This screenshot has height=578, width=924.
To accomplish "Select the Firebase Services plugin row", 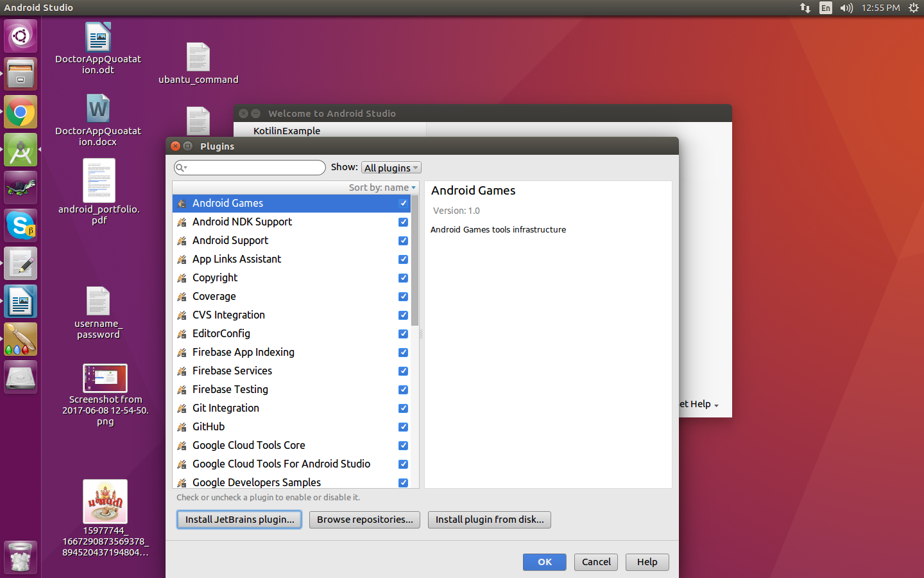I will tap(292, 371).
